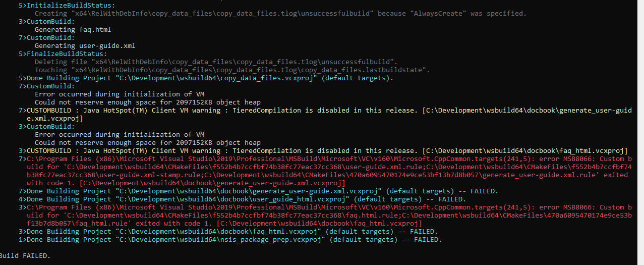This screenshot has width=644, height=265.
Task: Click the nsis_package_prep.vcxproj FAILED line
Action: [230, 240]
